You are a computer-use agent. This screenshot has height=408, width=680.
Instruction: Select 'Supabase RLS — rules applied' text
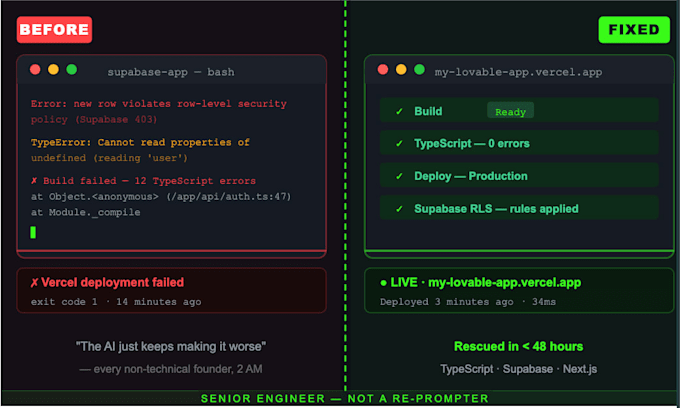coord(496,209)
